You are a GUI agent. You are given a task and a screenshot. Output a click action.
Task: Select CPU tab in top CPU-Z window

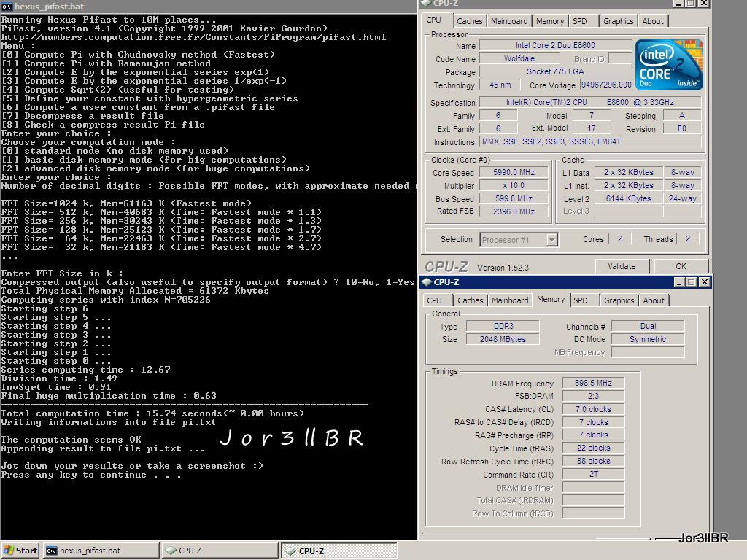tap(433, 20)
